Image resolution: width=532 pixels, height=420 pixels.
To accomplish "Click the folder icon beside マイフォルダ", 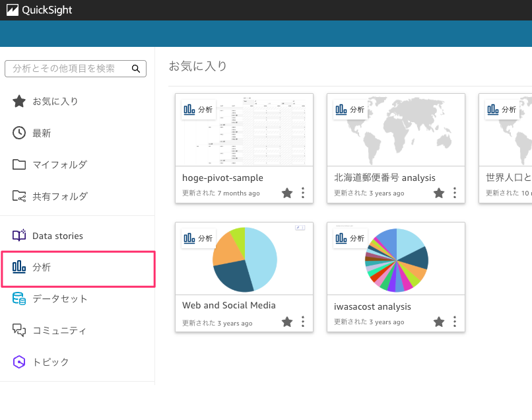I will (19, 164).
